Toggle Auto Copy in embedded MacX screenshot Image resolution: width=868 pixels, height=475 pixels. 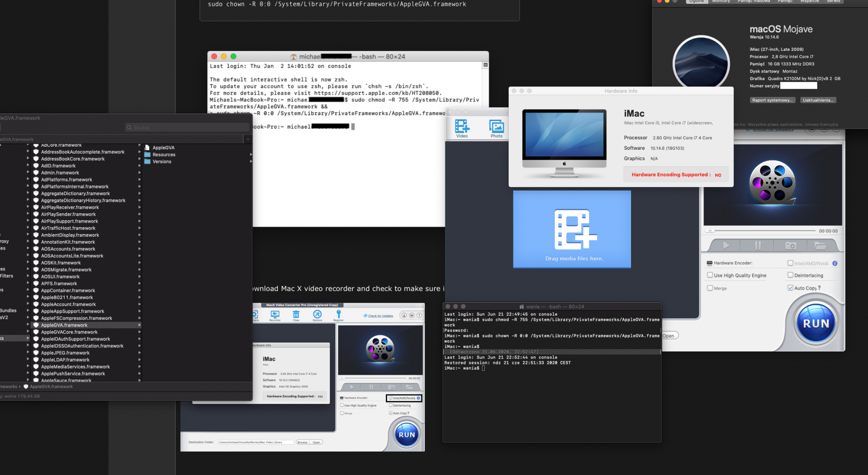click(391, 413)
